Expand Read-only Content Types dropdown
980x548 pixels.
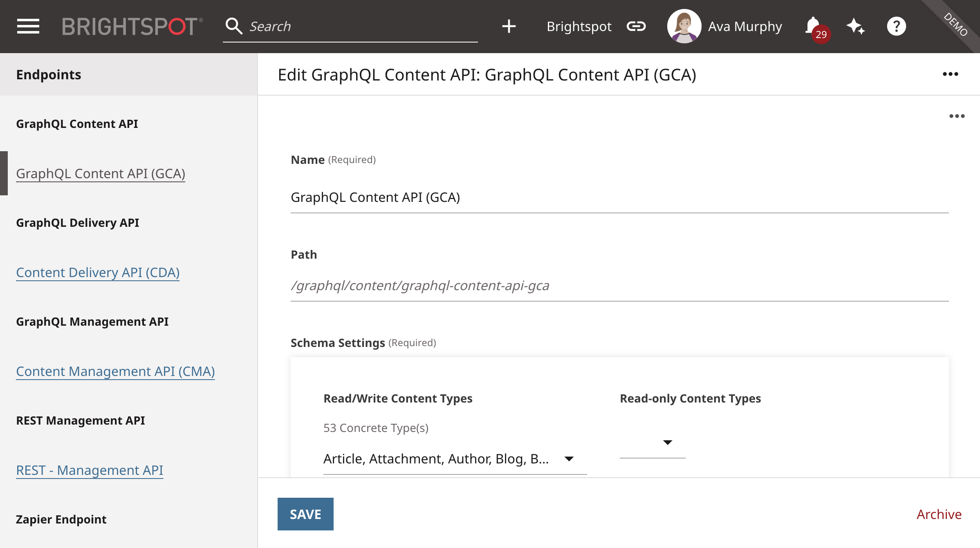click(653, 443)
